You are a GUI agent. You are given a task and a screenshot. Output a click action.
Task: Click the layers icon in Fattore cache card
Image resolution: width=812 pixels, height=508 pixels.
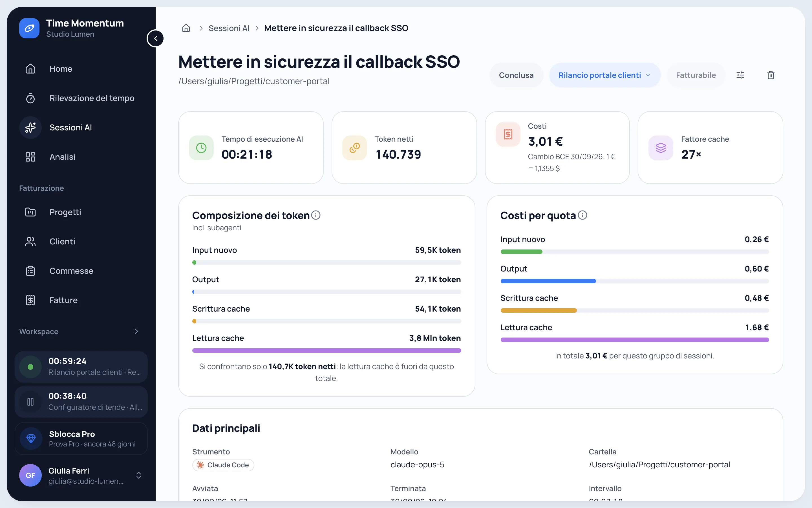click(661, 148)
